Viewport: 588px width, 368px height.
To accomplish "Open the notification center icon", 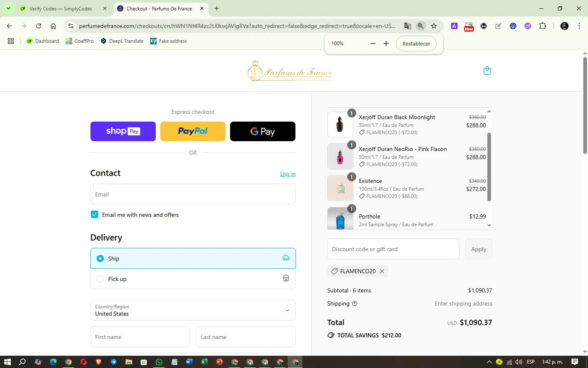I will click(575, 362).
